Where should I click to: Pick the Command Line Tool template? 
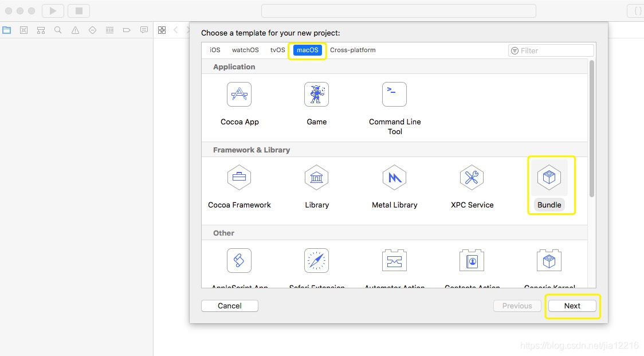pos(395,108)
